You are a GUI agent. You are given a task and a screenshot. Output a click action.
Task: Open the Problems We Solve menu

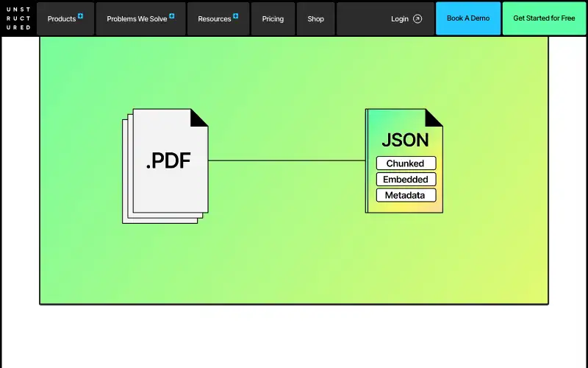coord(140,19)
